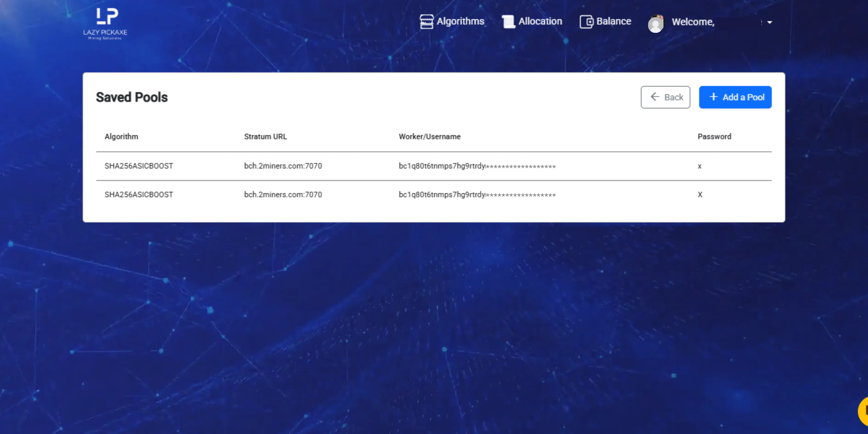Click the Back button
This screenshot has width=868, height=434.
tap(665, 97)
